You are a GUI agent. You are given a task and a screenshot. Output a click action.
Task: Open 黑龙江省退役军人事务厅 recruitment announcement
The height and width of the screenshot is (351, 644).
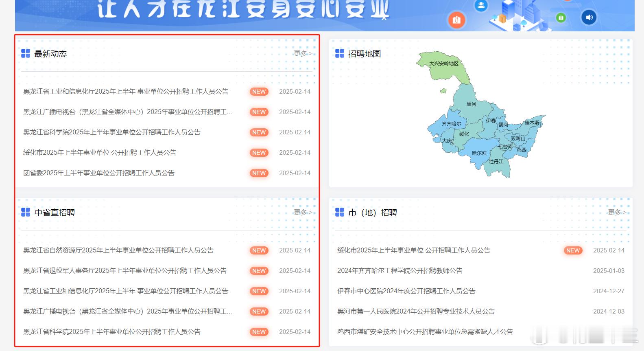pos(125,271)
